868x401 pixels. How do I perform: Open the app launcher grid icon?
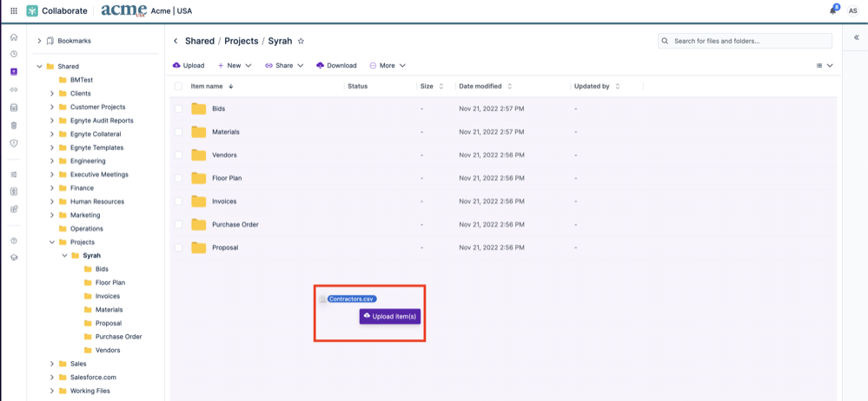(13, 10)
